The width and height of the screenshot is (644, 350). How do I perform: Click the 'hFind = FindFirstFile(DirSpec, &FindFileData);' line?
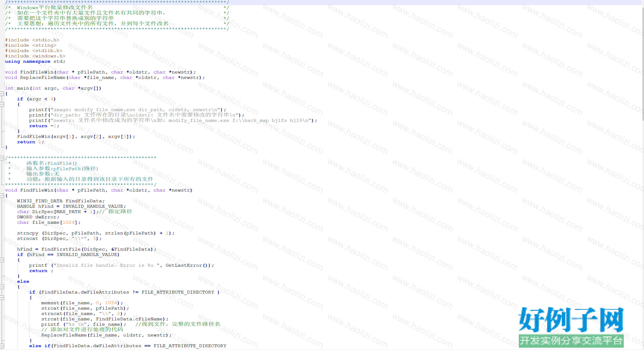pyautogui.click(x=87, y=249)
